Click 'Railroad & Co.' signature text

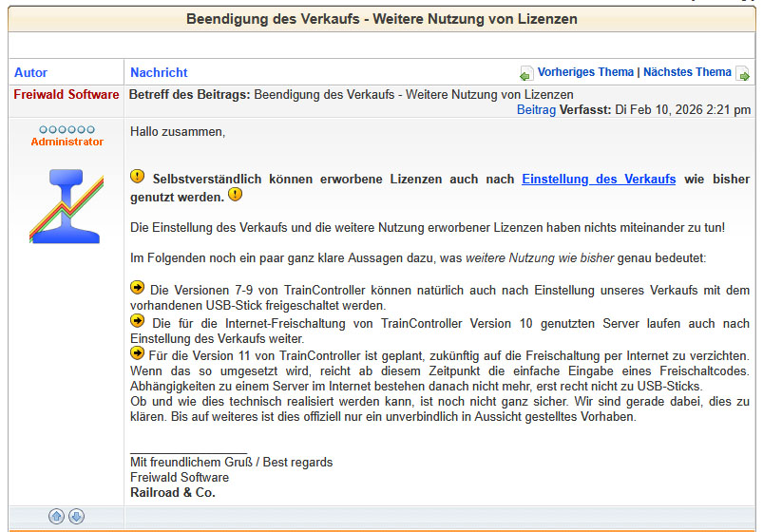[173, 492]
